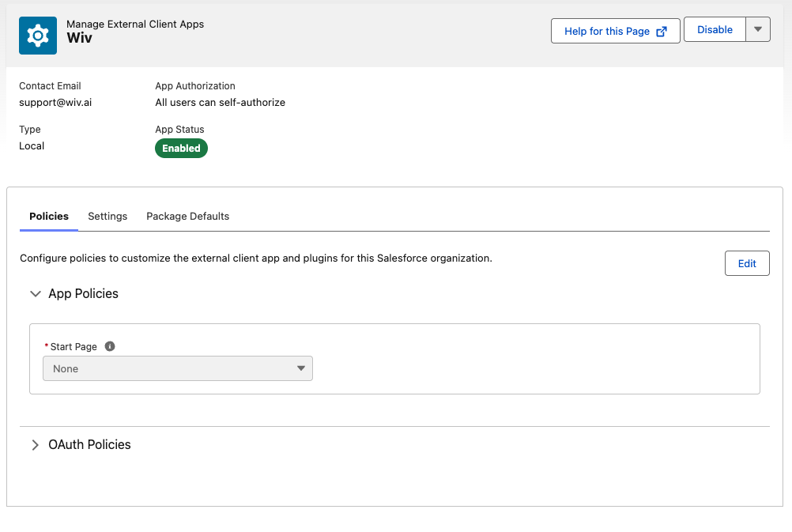Click the external link icon on the Help button
Viewport: 792px width, 532px height.
662,32
